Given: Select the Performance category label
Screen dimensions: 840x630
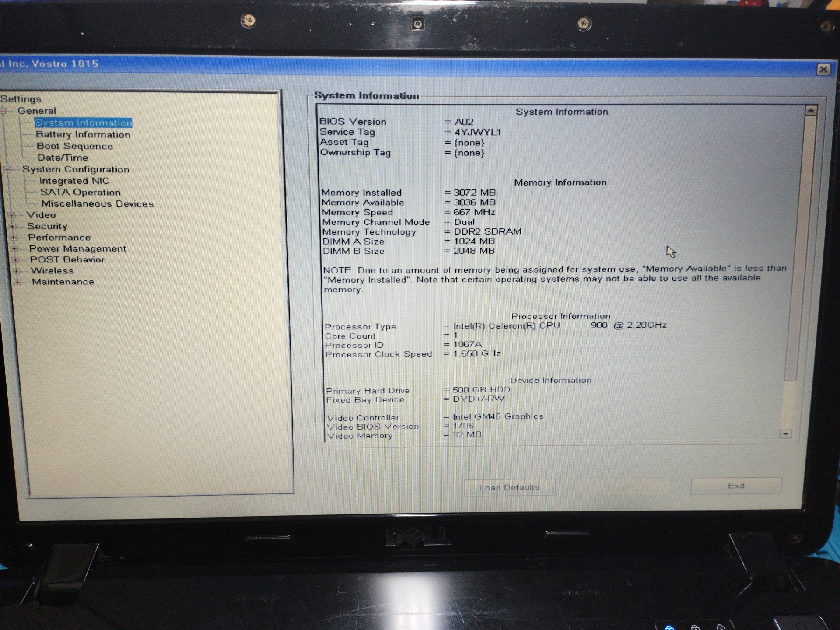Looking at the screenshot, I should coord(59,238).
